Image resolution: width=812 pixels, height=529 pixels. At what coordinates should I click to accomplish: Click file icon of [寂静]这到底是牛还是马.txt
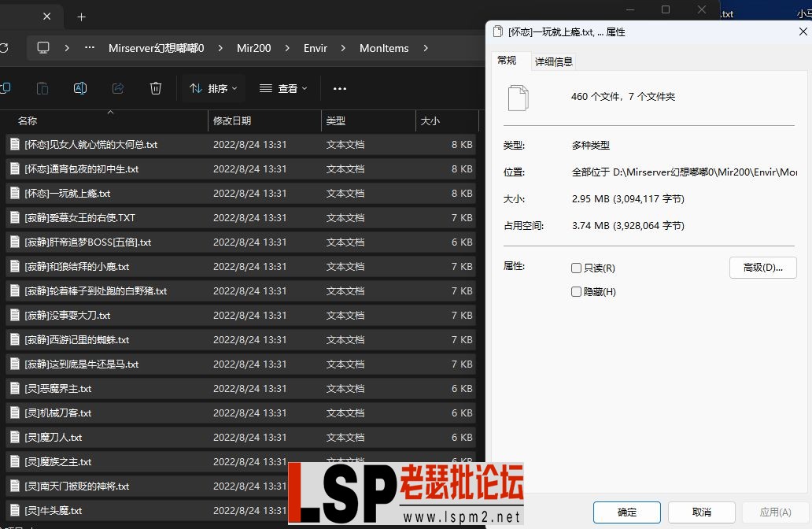[15, 363]
